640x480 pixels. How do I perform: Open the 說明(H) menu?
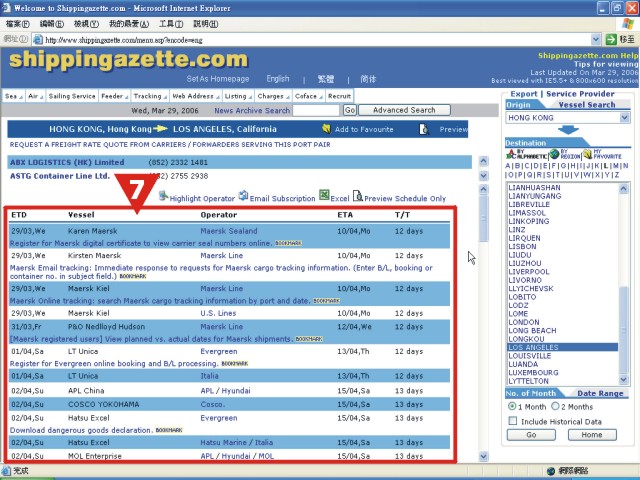(x=205, y=24)
